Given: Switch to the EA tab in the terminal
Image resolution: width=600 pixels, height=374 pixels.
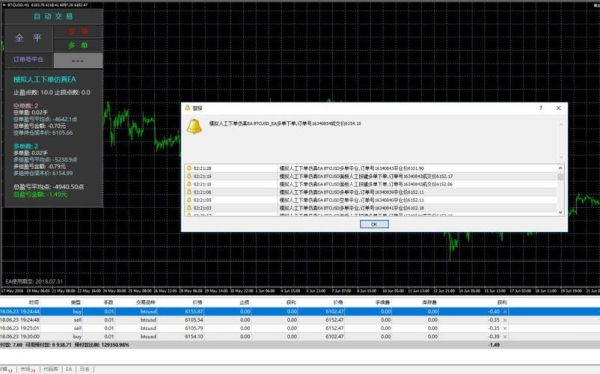Looking at the screenshot, I should (69, 369).
